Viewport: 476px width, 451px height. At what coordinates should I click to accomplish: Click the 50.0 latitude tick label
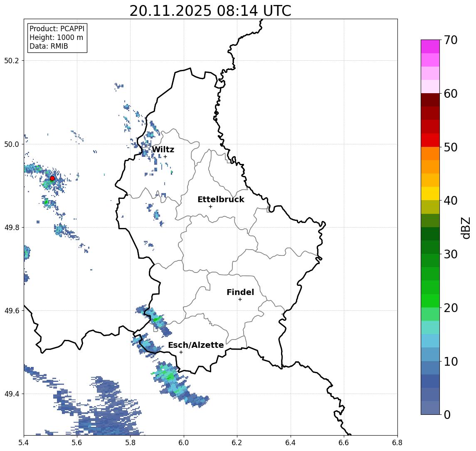point(11,144)
